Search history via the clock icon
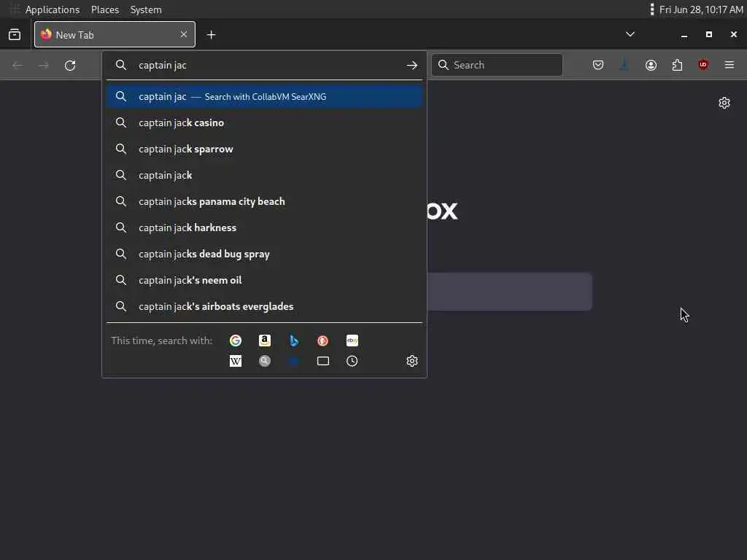Viewport: 747px width, 560px height. (x=352, y=361)
